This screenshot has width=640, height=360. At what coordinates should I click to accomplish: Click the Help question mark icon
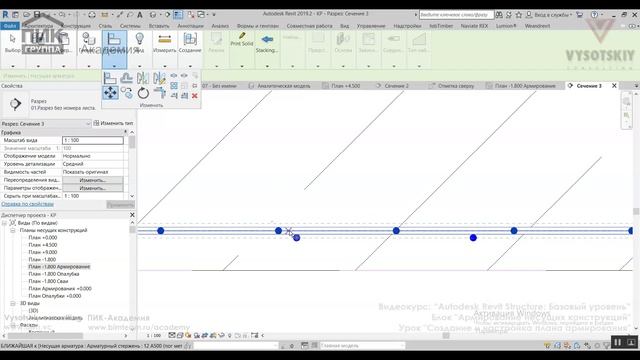[x=594, y=15]
